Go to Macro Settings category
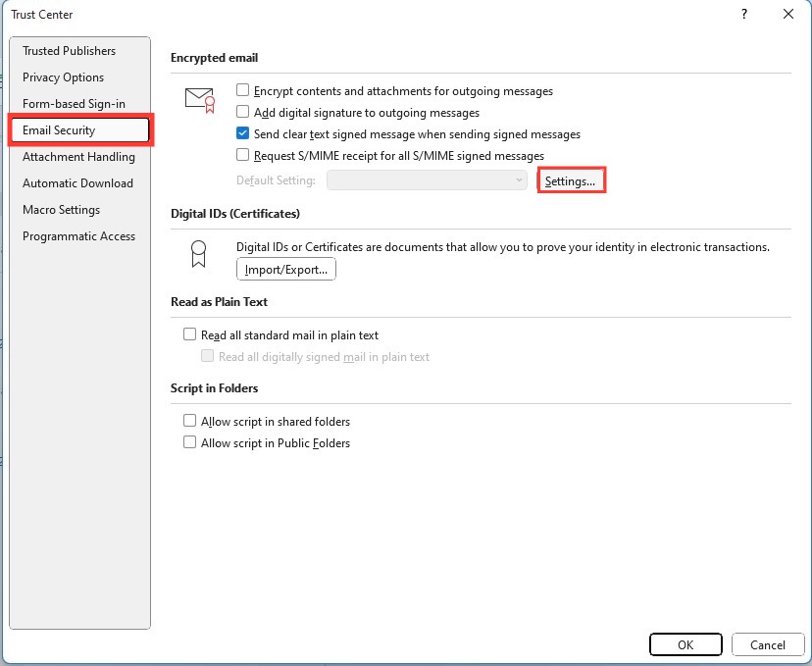The height and width of the screenshot is (666, 812). click(x=61, y=210)
